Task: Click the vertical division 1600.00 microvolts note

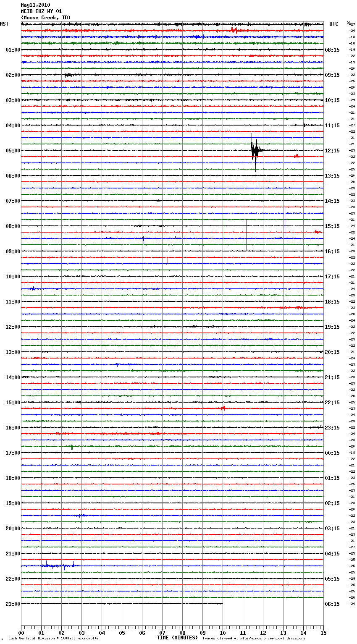Action: click(53, 639)
